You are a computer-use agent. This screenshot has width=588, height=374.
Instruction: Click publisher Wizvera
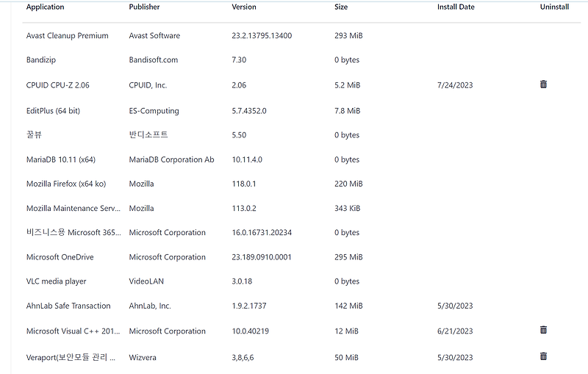pyautogui.click(x=143, y=358)
